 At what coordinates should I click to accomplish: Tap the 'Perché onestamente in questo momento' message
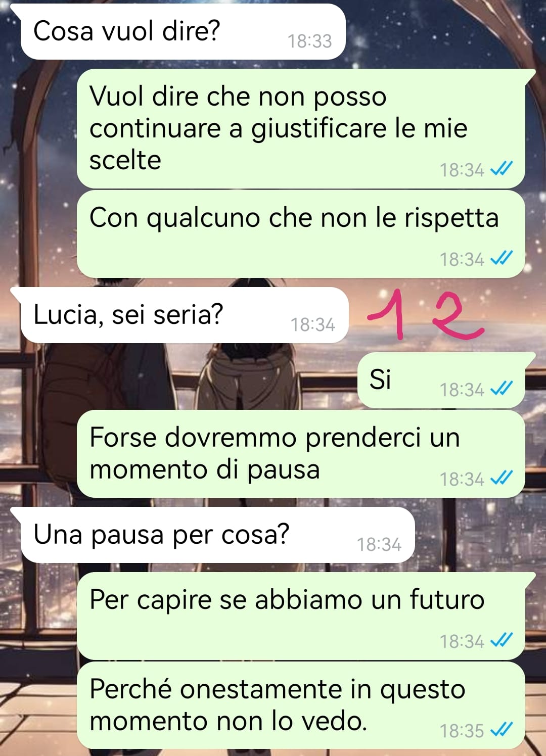click(x=301, y=705)
